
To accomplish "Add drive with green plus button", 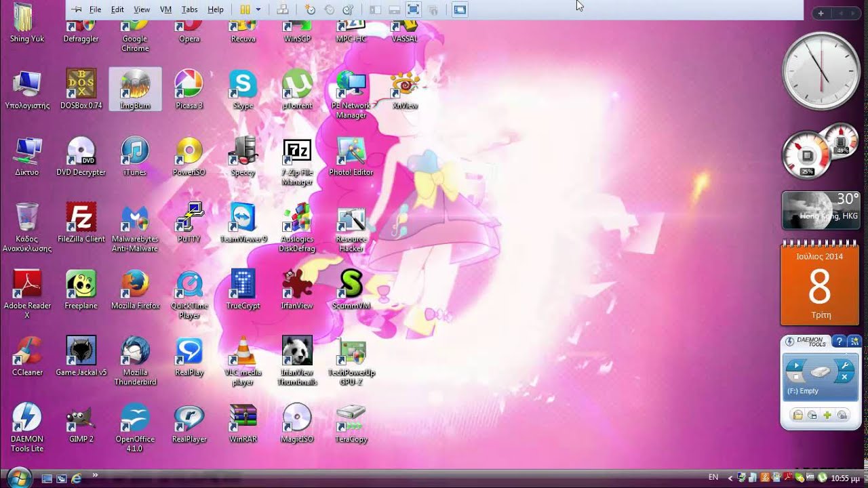I will coord(827,415).
